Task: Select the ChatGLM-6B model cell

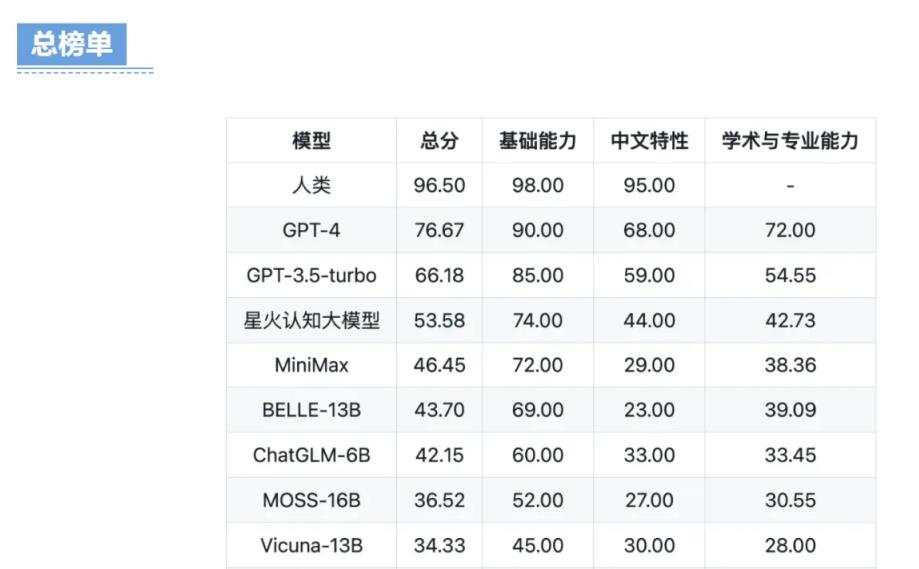Action: (x=311, y=455)
